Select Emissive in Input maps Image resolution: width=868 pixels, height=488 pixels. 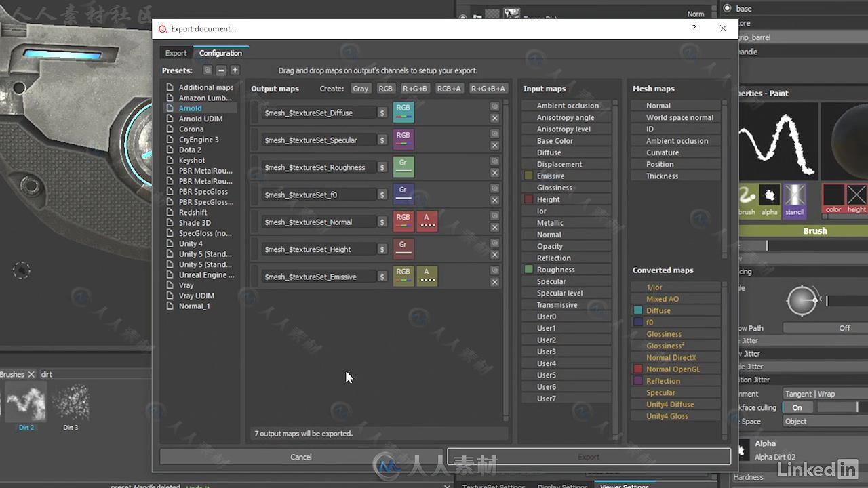[x=567, y=176]
